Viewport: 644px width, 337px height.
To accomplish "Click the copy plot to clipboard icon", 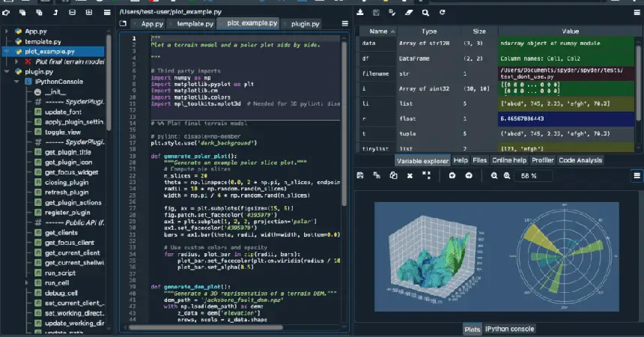I will click(393, 175).
